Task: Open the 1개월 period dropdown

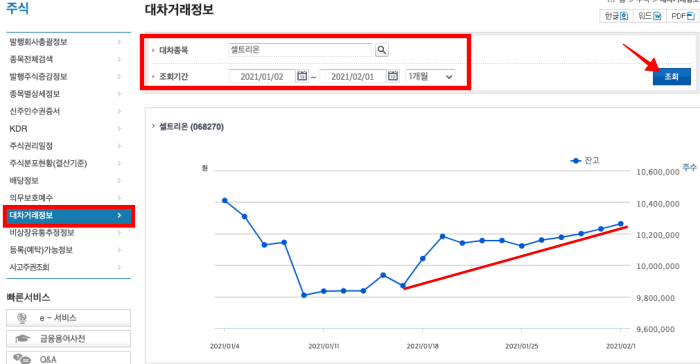Action: click(x=430, y=76)
